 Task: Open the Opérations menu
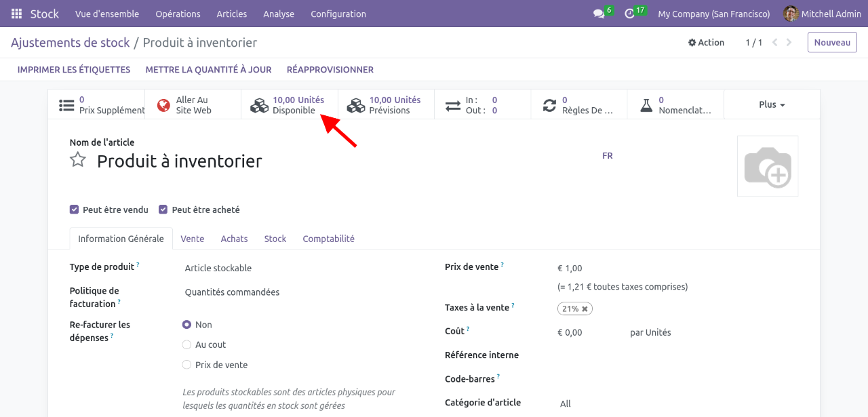178,14
